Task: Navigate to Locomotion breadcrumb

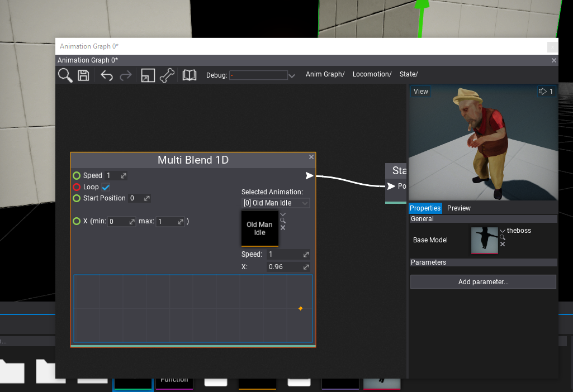Action: click(x=372, y=74)
